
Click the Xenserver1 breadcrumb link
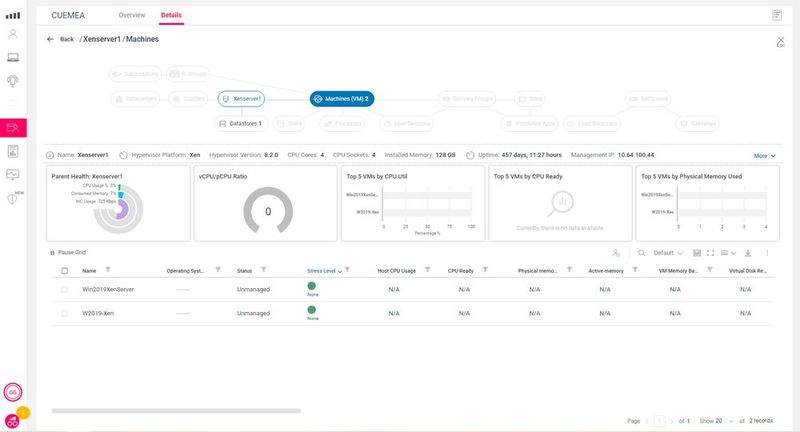(x=102, y=39)
